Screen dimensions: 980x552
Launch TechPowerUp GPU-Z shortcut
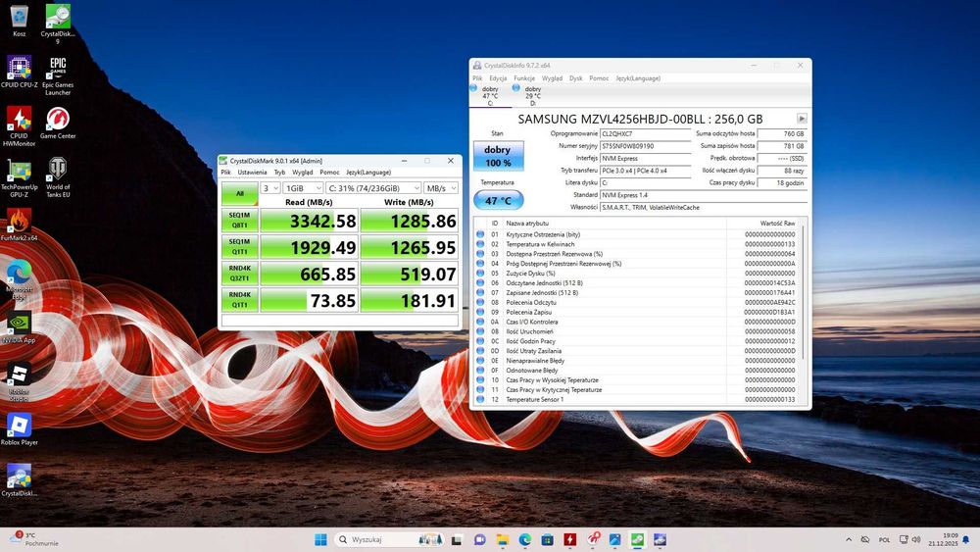20,178
